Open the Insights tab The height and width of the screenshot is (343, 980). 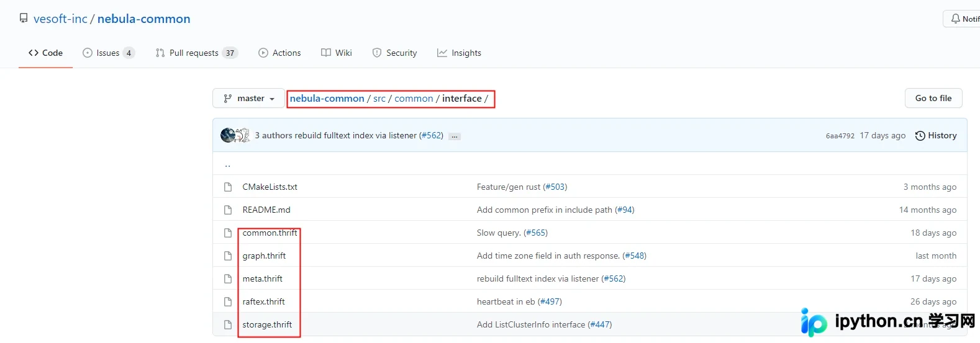click(x=459, y=53)
